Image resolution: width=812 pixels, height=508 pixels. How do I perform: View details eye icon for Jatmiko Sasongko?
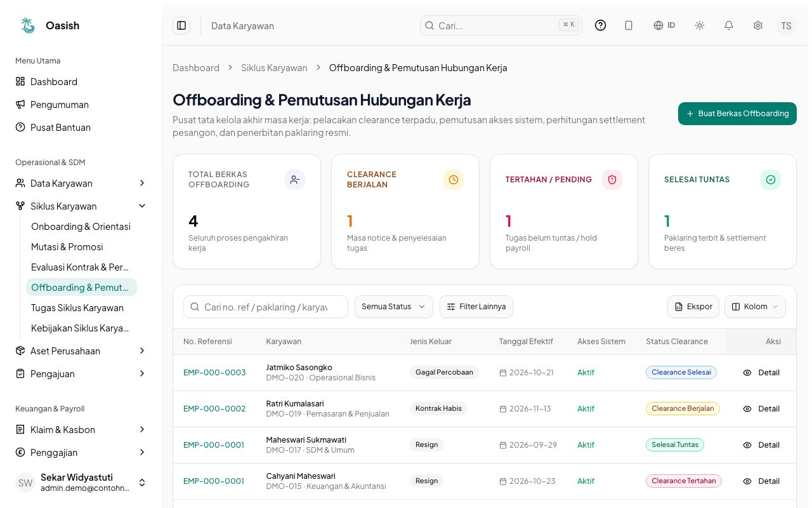click(x=747, y=373)
